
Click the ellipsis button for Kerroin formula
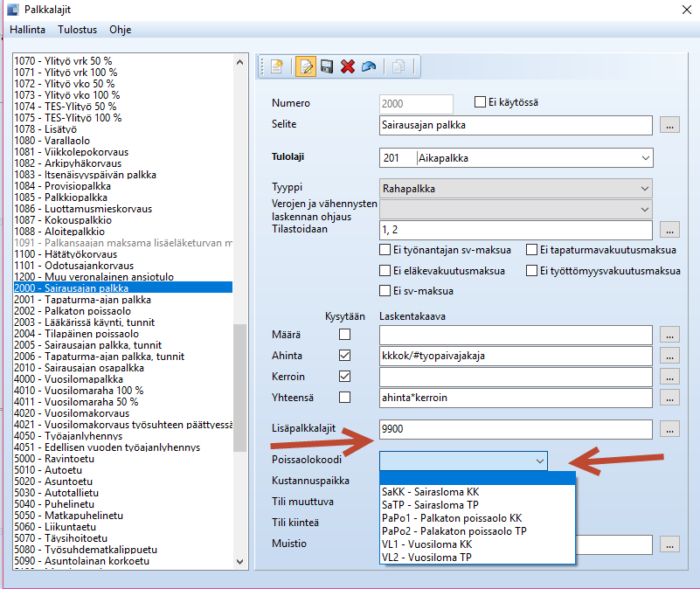[669, 377]
